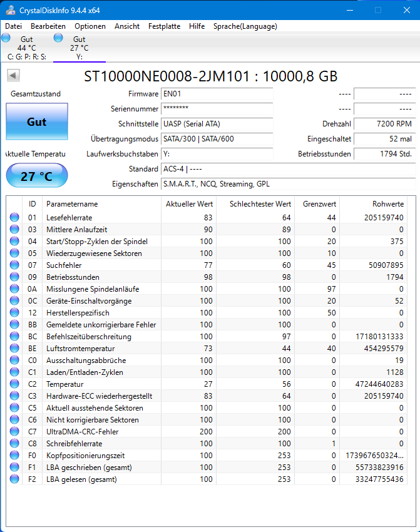Click the CrystalDiskInfo title bar app icon
Viewport: 420px width, 532px height.
11,10
